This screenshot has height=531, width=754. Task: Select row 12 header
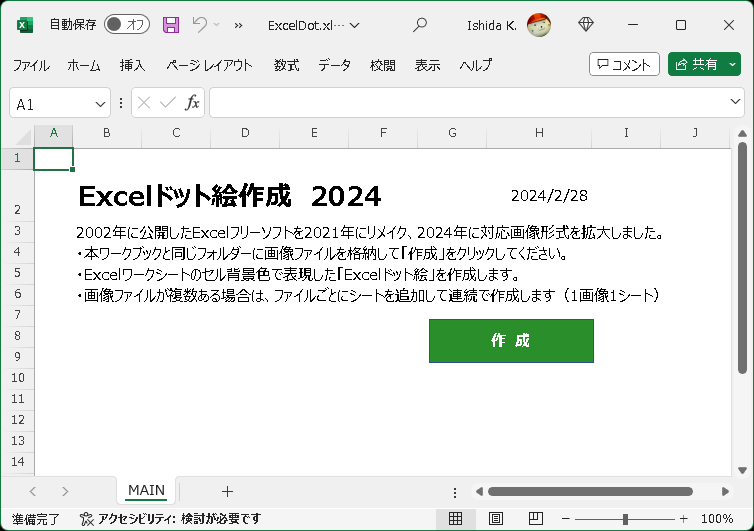[17, 420]
